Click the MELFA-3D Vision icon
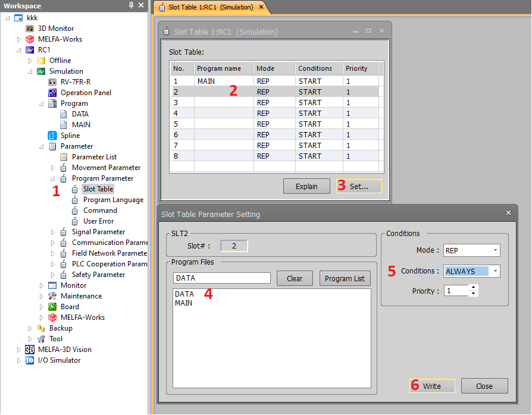This screenshot has width=532, height=415. click(x=30, y=350)
